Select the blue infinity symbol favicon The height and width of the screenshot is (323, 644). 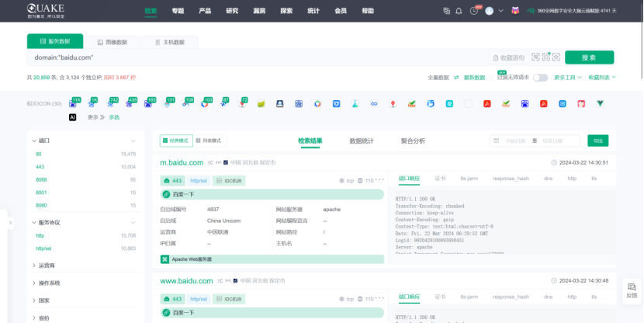tap(374, 104)
